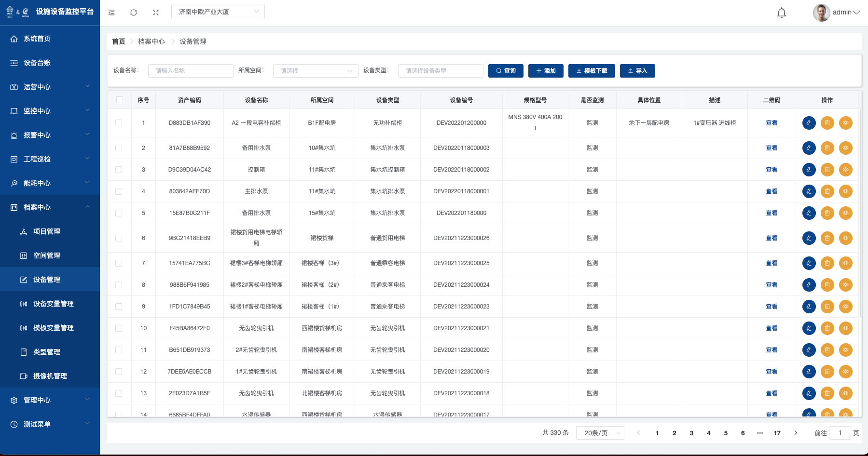Check the select-all checkbox in table header

click(x=119, y=100)
